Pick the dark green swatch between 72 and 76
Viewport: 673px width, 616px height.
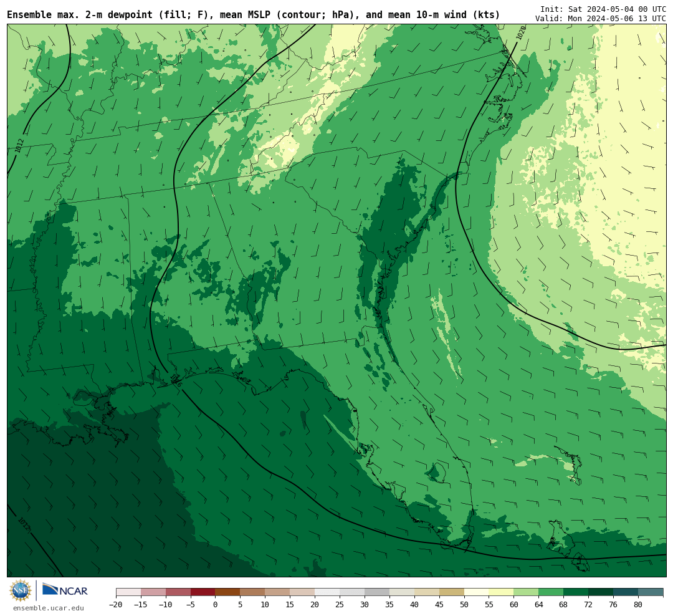pos(601,592)
